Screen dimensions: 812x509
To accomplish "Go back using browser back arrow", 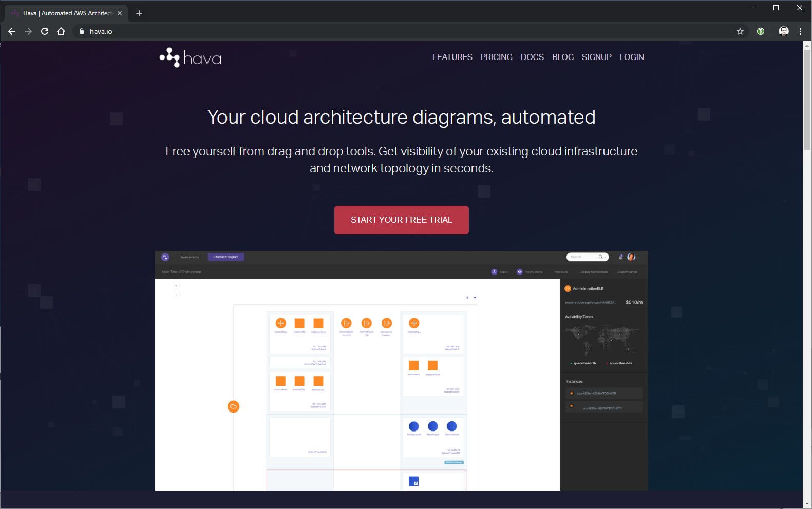I will coord(12,31).
